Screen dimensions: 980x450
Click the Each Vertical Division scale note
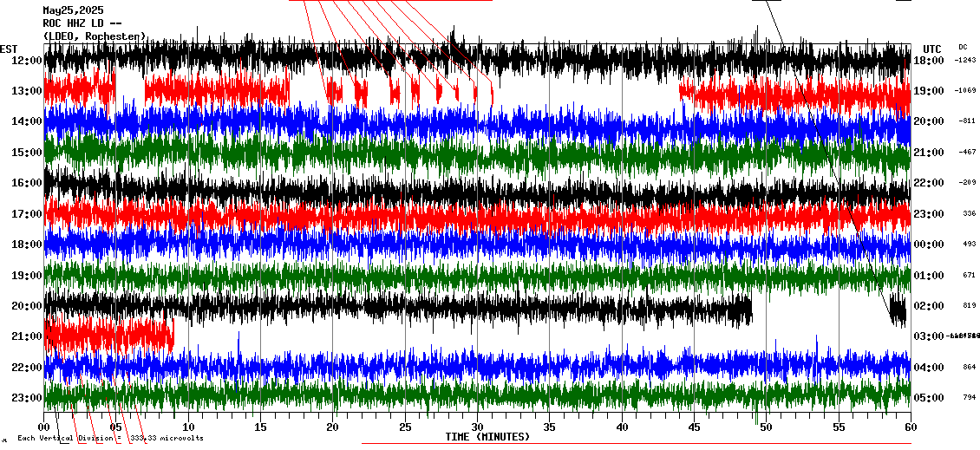point(110,438)
